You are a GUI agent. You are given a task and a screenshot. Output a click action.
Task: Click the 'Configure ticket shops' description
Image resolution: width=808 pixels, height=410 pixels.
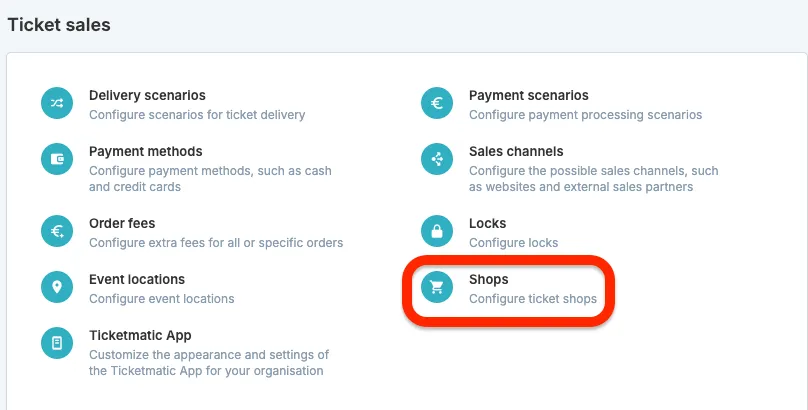(x=533, y=299)
